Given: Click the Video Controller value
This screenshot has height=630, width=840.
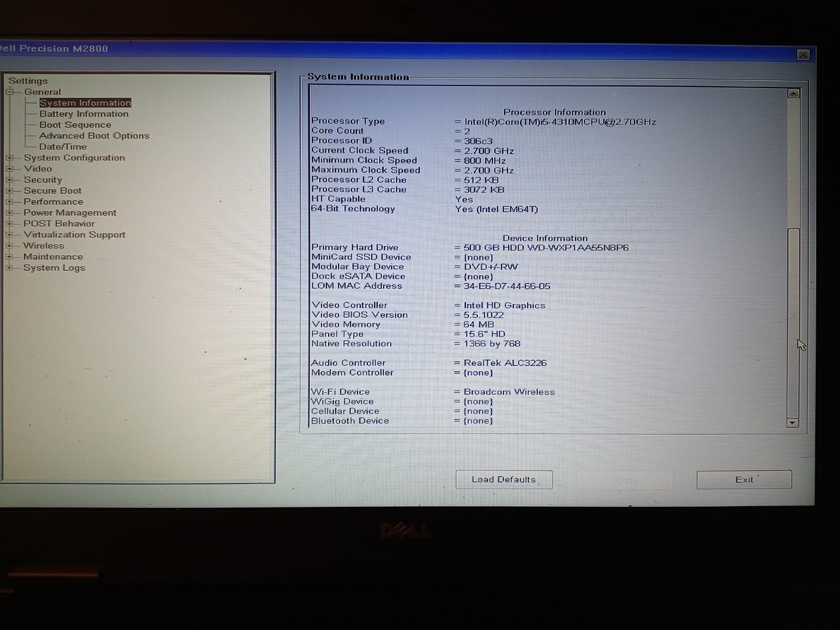Looking at the screenshot, I should tap(505, 306).
